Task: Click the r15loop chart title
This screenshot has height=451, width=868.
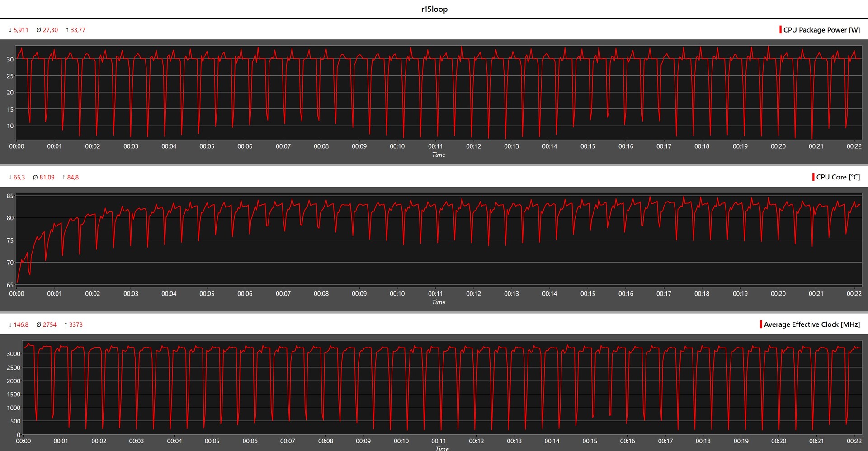Action: pyautogui.click(x=434, y=9)
